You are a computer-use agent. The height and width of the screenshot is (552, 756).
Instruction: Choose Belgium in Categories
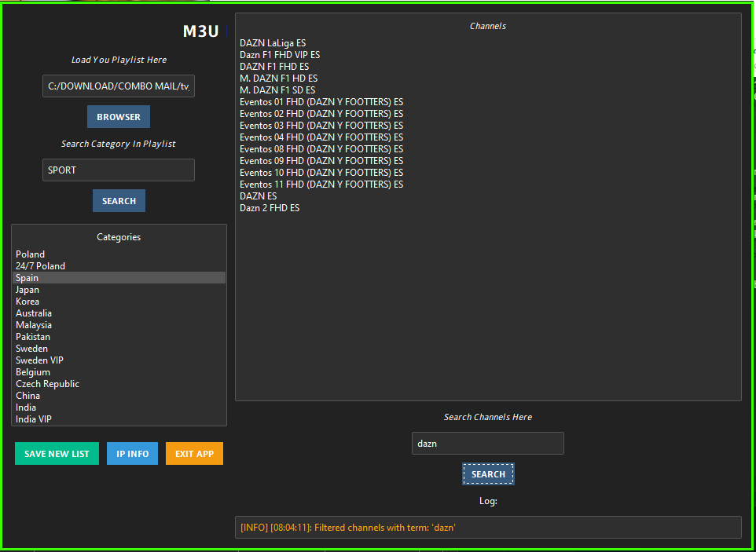tap(119, 372)
